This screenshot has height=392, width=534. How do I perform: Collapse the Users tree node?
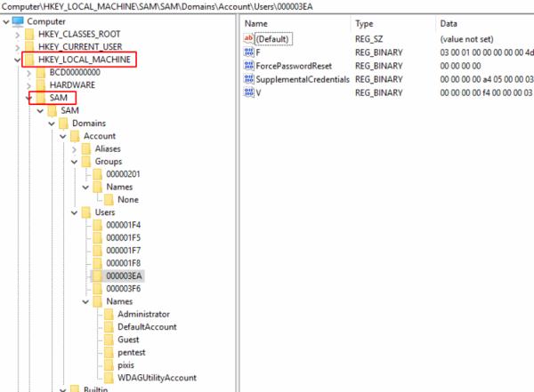coord(74,212)
